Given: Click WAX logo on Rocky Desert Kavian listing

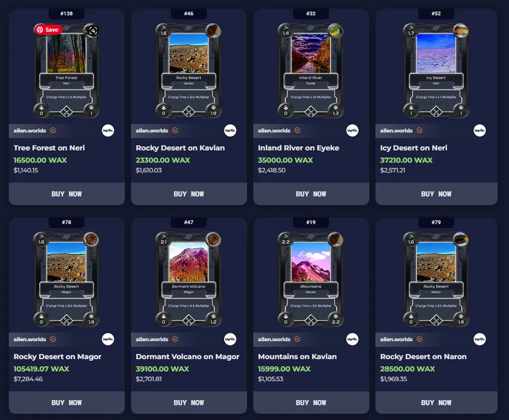Looking at the screenshot, I should point(230,131).
